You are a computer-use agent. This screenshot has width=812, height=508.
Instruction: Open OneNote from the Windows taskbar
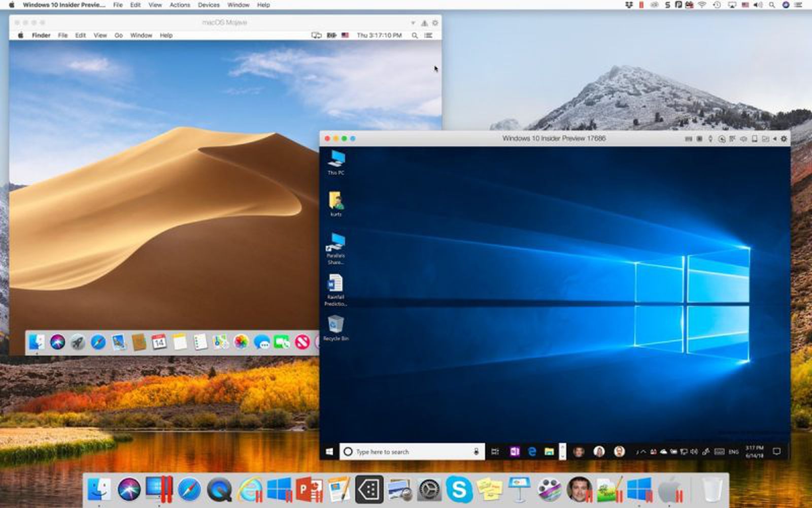pyautogui.click(x=515, y=451)
